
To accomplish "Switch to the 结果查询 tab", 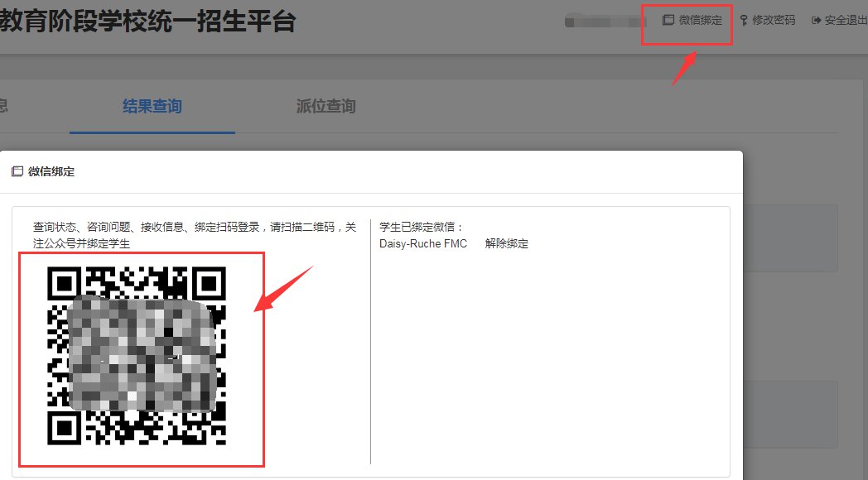I will (152, 106).
